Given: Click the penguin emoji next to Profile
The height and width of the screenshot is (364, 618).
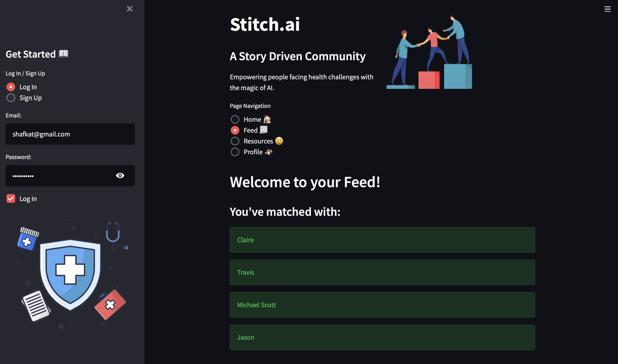Looking at the screenshot, I should tap(268, 152).
